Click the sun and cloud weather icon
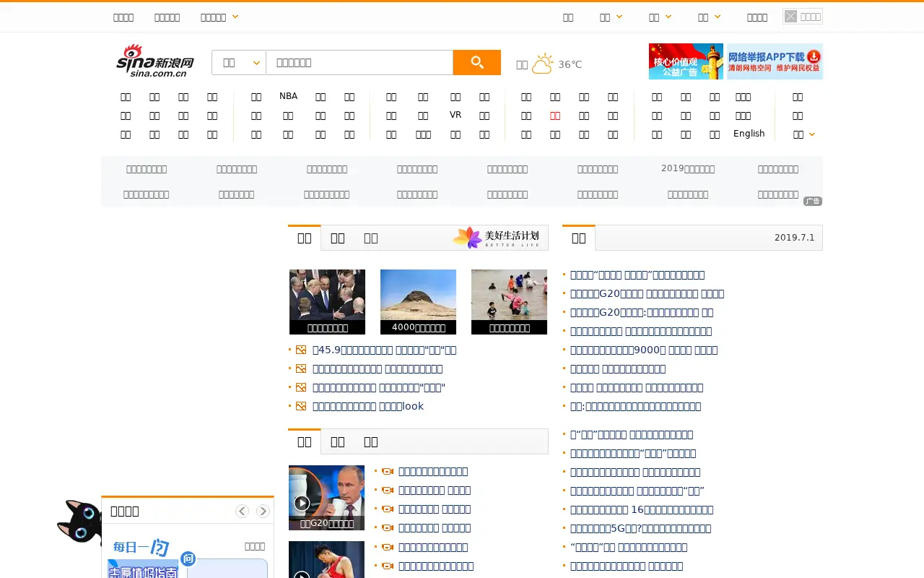This screenshot has width=924, height=578. click(x=542, y=64)
